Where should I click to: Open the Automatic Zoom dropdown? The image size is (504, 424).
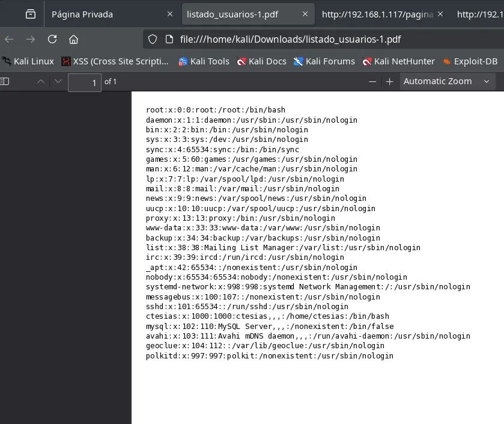point(447,81)
